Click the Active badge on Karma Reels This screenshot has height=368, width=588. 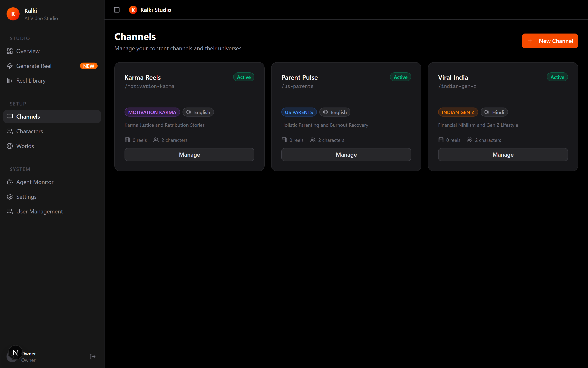(x=244, y=77)
